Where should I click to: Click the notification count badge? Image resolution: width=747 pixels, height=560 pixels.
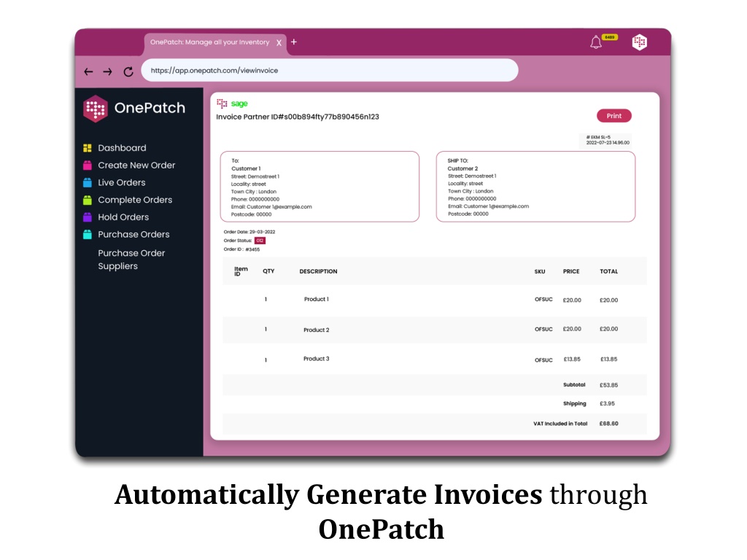(x=610, y=37)
